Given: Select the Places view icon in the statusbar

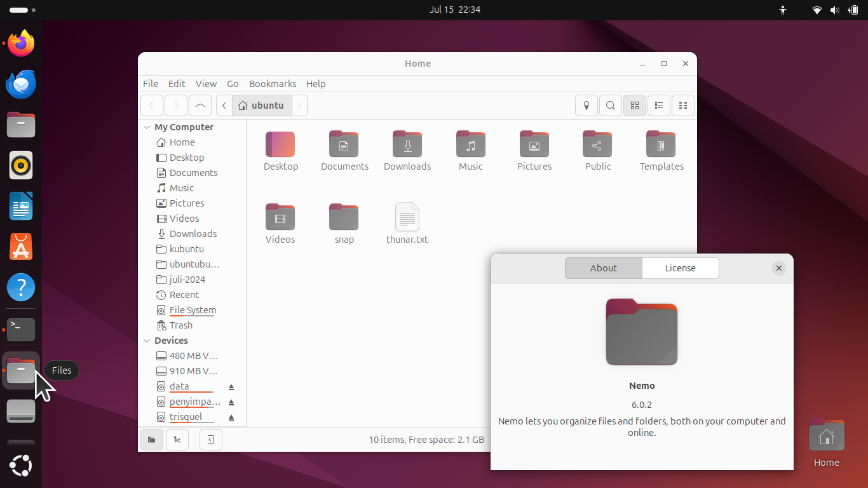Looking at the screenshot, I should [151, 439].
